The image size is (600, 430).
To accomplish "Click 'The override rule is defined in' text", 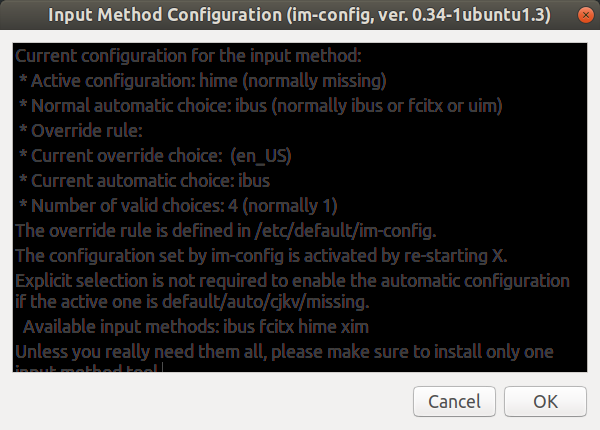I will point(133,231).
